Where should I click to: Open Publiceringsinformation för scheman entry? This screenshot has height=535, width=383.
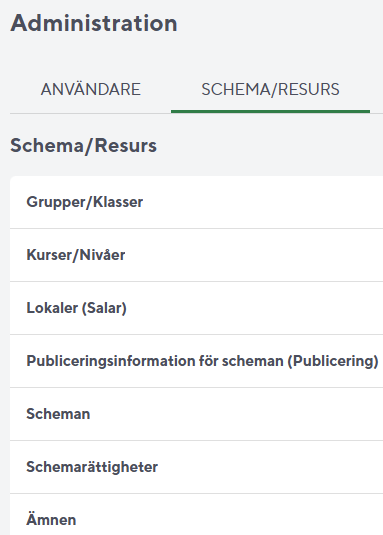(x=196, y=361)
